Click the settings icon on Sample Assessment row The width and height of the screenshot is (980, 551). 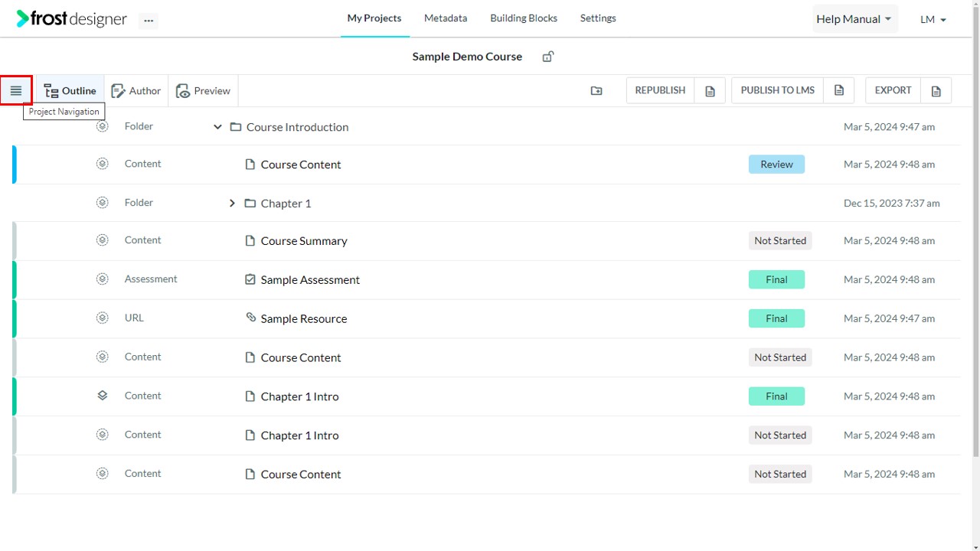103,279
